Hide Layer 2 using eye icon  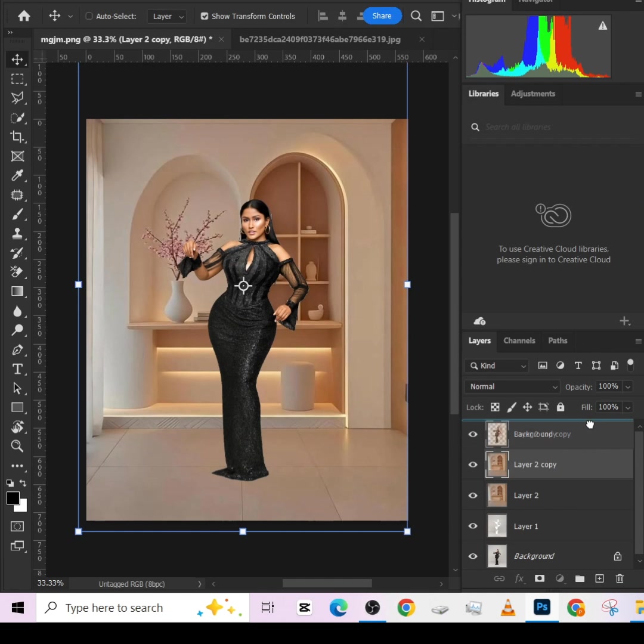(x=473, y=496)
